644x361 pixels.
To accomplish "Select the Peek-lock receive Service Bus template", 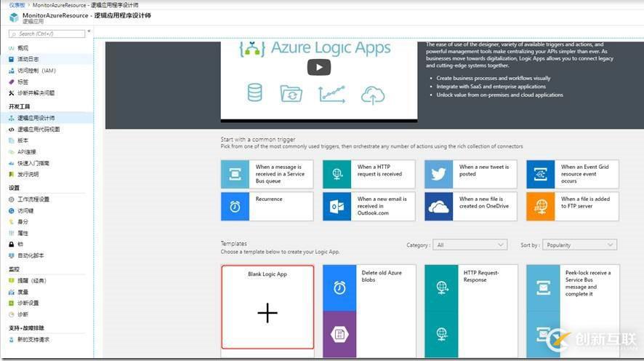I will 573,312.
